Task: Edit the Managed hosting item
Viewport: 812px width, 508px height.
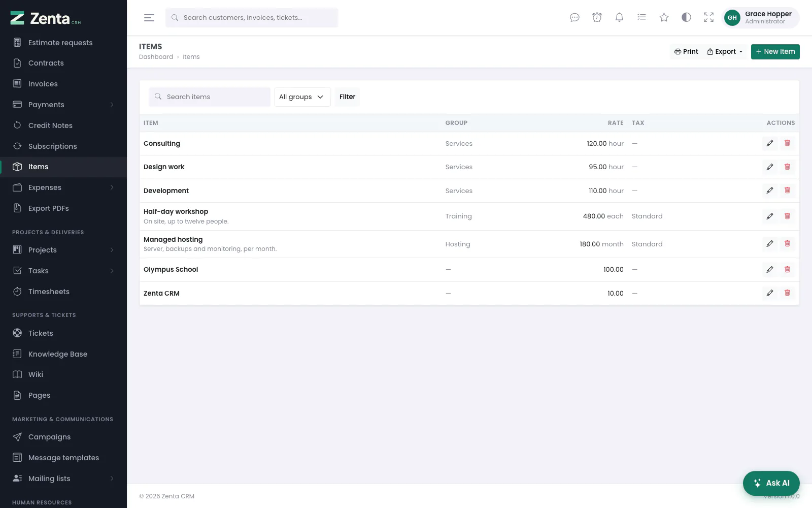Action: 770,244
